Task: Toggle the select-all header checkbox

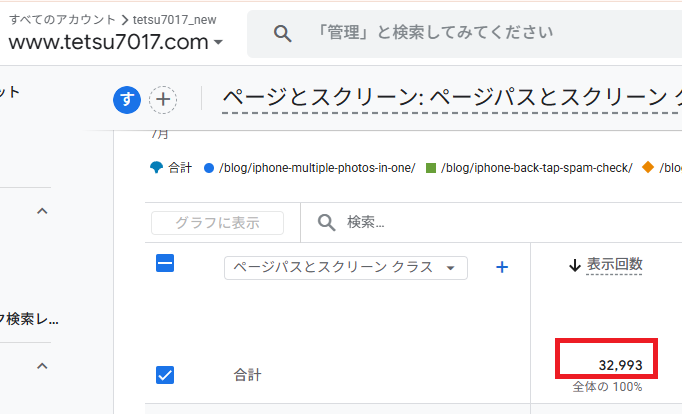Action: click(x=165, y=264)
